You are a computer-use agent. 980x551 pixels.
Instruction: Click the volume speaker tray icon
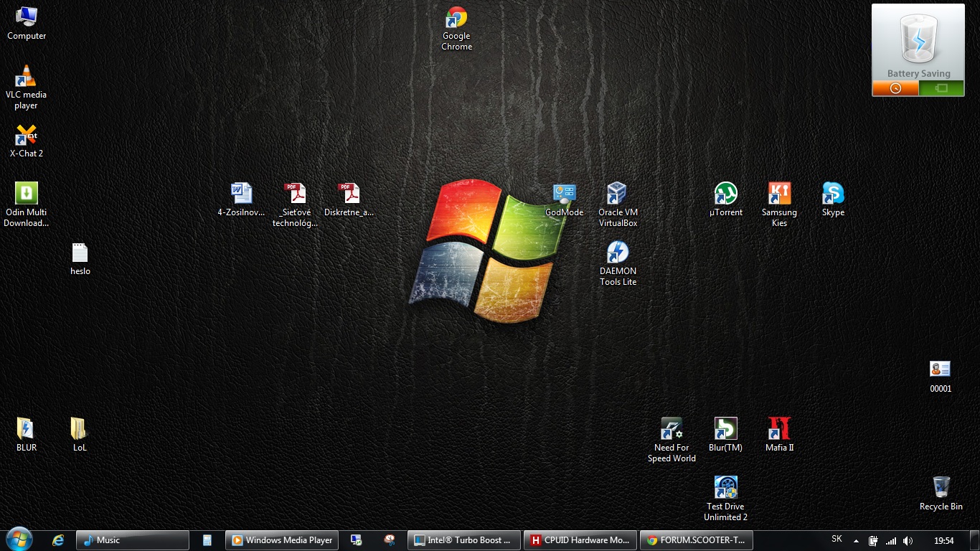coord(908,541)
